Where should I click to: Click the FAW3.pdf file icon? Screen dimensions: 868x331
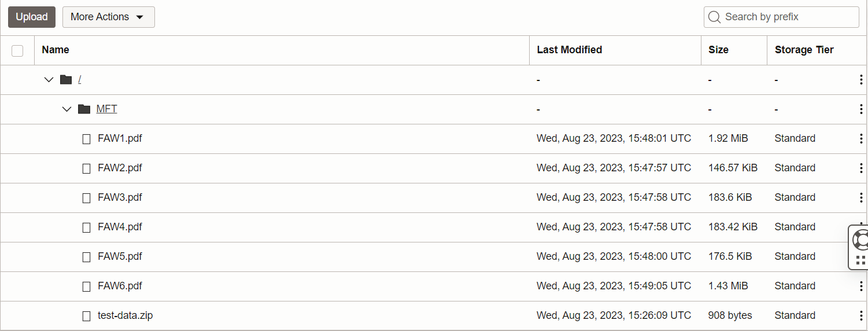tap(87, 198)
